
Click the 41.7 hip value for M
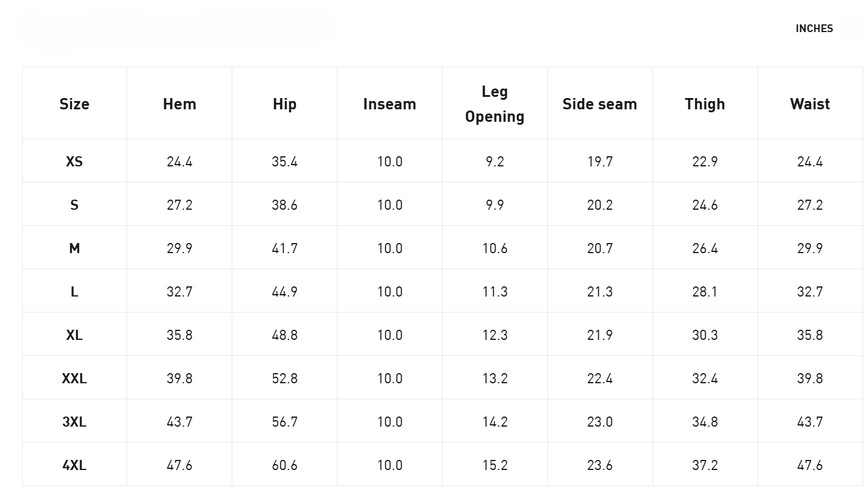coord(285,248)
